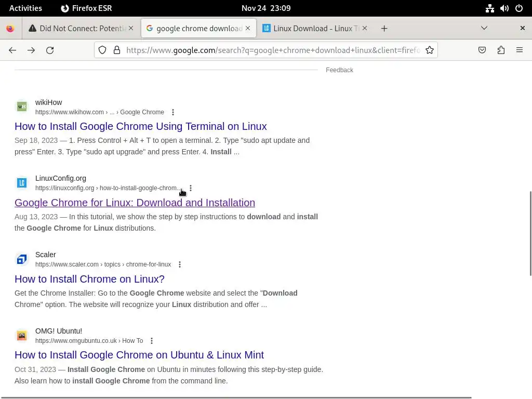The width and height of the screenshot is (532, 399).
Task: Open Firefox application hamburger menu
Action: tap(520, 50)
